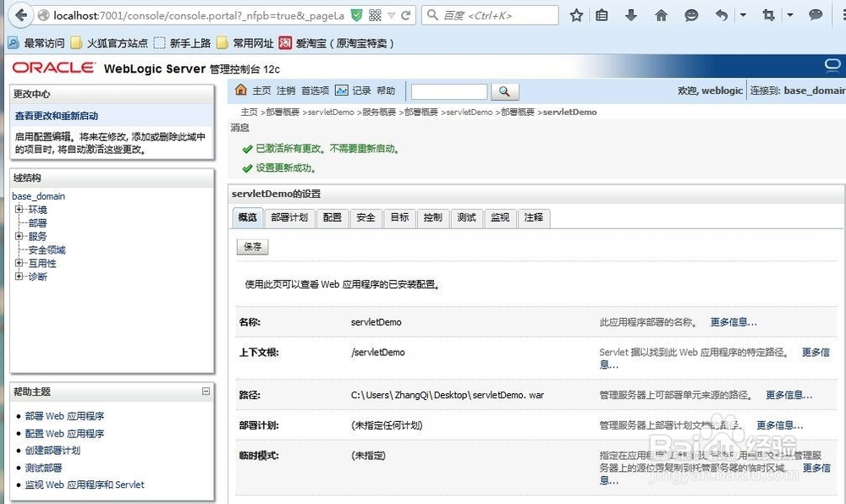Click 更多信息 link in 路径 row
This screenshot has width=846, height=504.
[x=788, y=395]
